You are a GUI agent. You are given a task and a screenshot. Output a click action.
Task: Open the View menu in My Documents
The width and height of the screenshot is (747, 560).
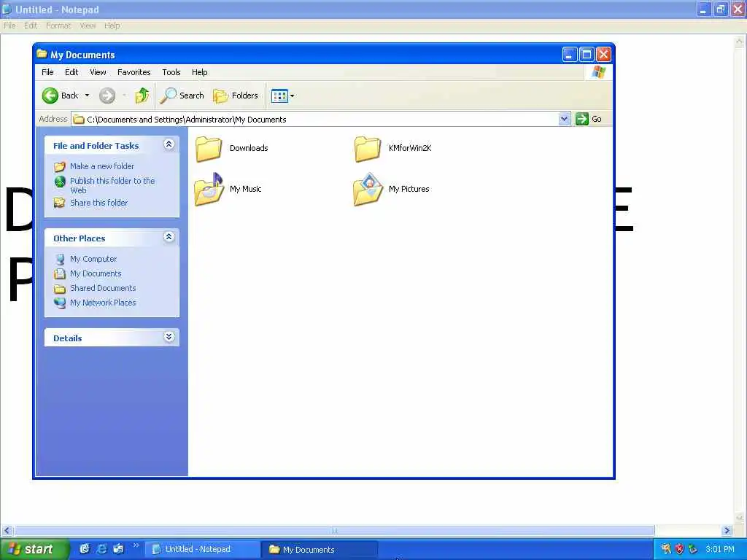pyautogui.click(x=98, y=72)
